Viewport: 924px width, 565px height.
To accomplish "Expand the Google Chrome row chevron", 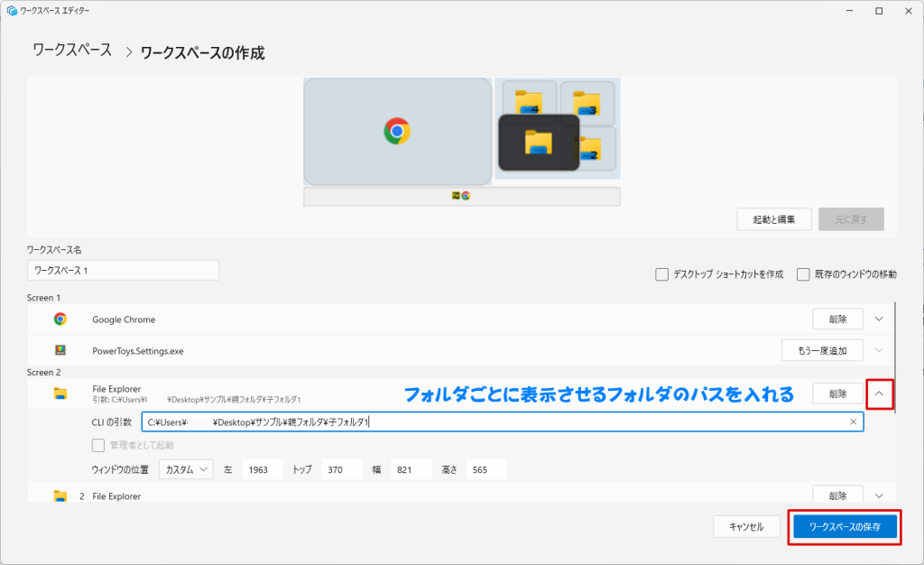I will 880,319.
